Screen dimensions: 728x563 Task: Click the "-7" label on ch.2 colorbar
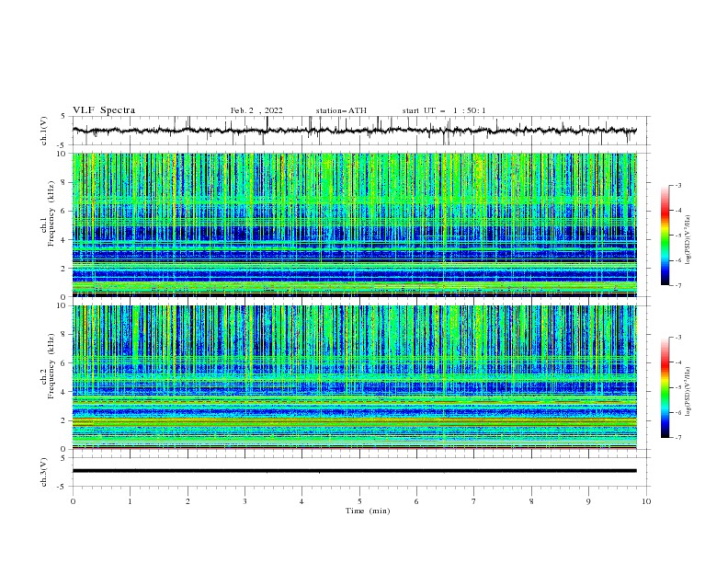tap(678, 437)
